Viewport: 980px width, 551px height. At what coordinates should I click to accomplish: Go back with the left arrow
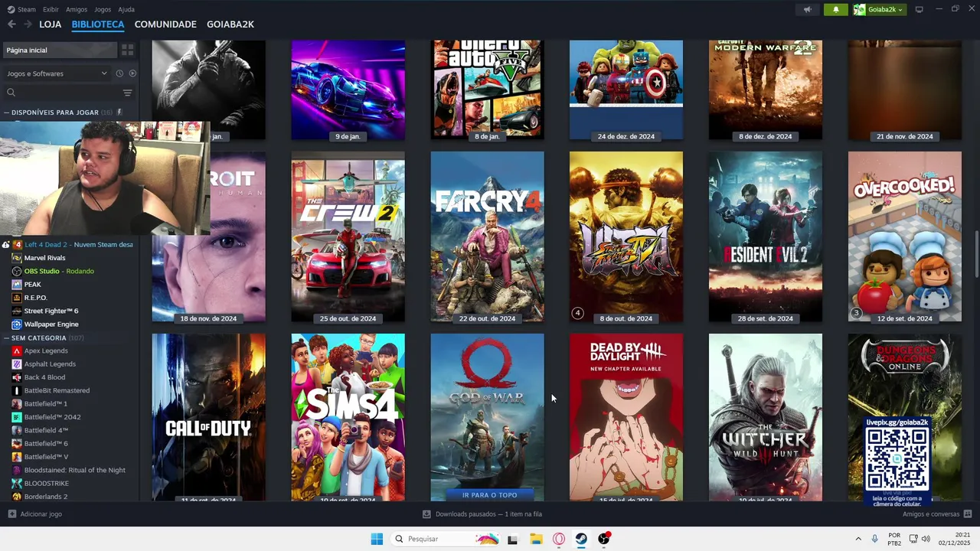coord(11,24)
